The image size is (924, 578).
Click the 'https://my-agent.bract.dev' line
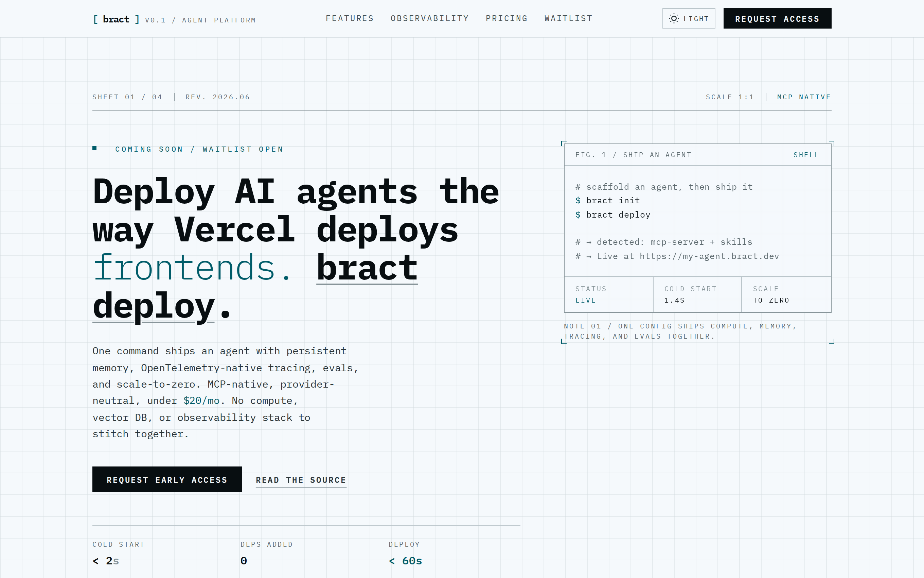coord(677,256)
